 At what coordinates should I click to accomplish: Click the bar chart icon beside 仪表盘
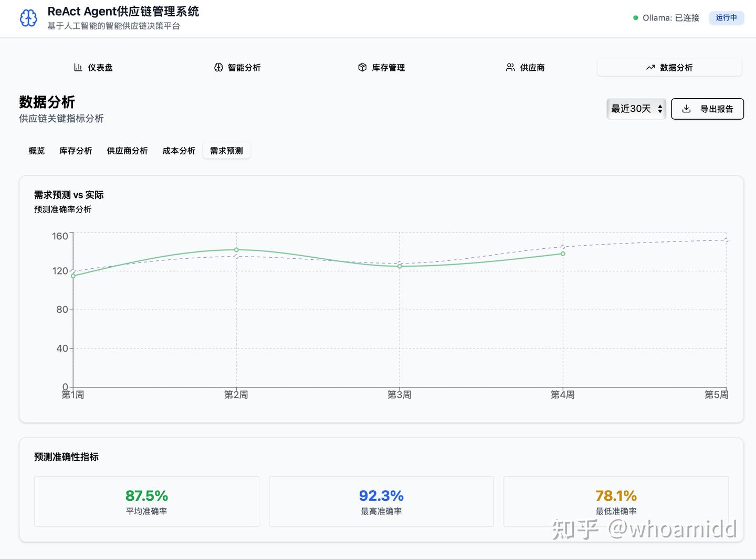coord(78,67)
